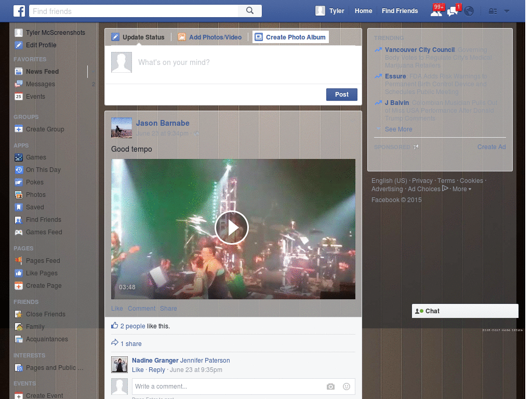The image size is (532, 399).
Task: Click the Facebook logo icon
Action: pyautogui.click(x=19, y=11)
